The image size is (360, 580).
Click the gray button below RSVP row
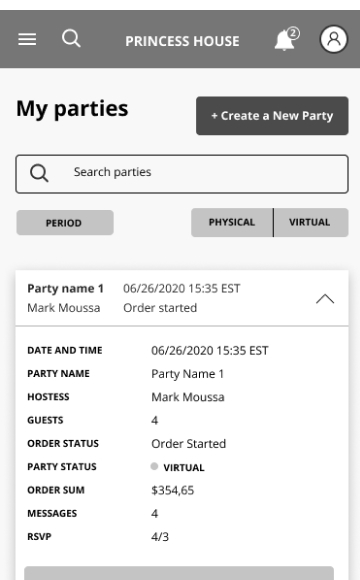point(179,573)
